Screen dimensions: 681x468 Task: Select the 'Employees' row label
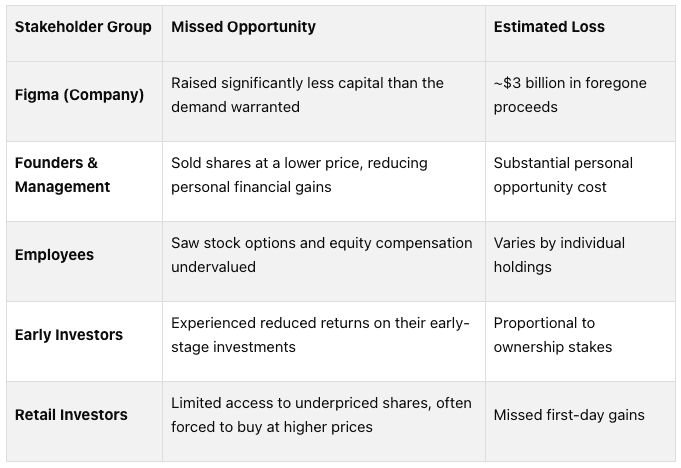(x=54, y=255)
